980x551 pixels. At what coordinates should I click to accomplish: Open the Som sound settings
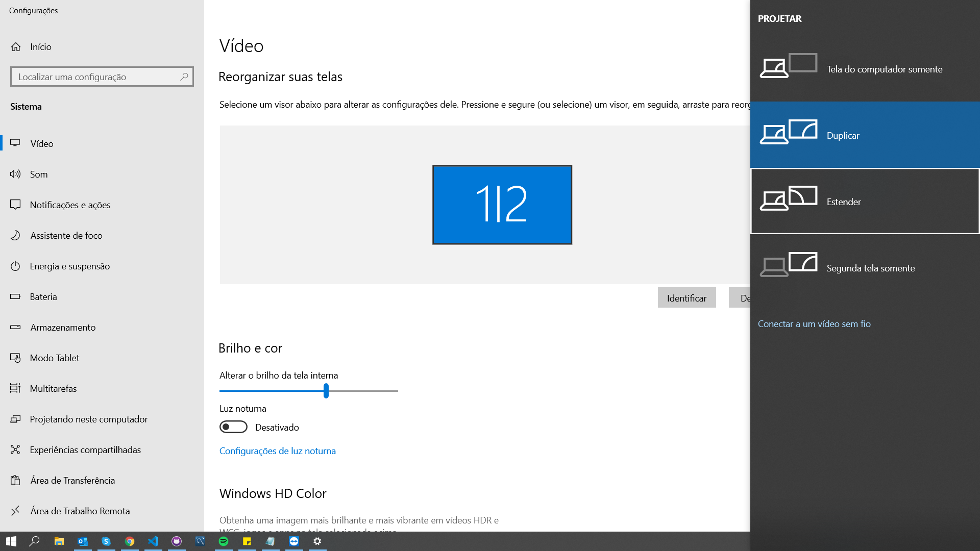coord(39,174)
